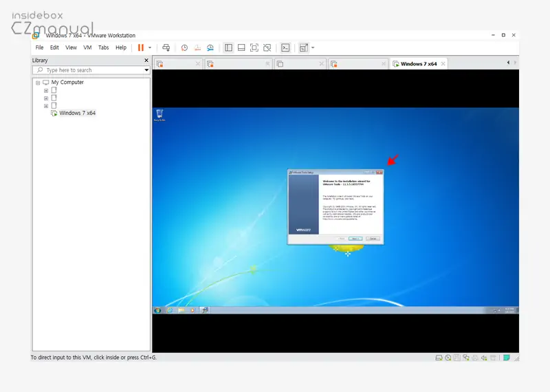The image size is (550, 392).
Task: Close the VMware Tools Setup dialog
Action: 379,173
